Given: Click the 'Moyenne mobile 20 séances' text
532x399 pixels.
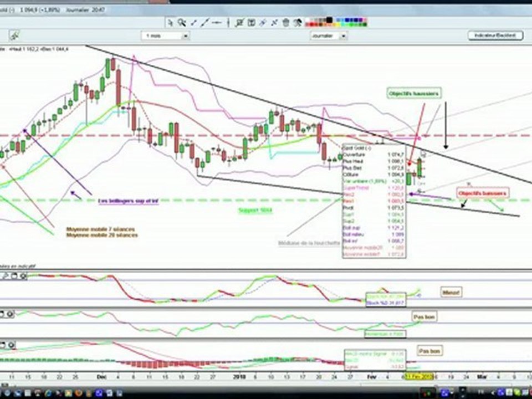Looking at the screenshot, I should (x=102, y=235).
